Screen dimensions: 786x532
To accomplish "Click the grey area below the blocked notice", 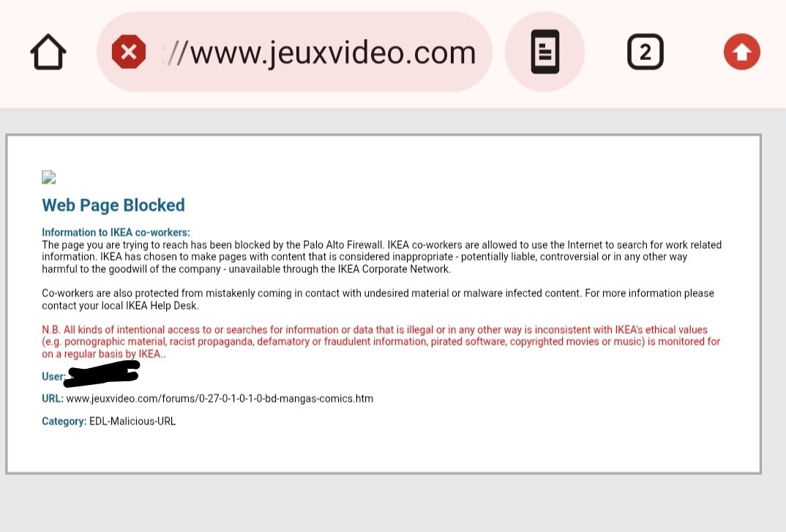I will 393,503.
